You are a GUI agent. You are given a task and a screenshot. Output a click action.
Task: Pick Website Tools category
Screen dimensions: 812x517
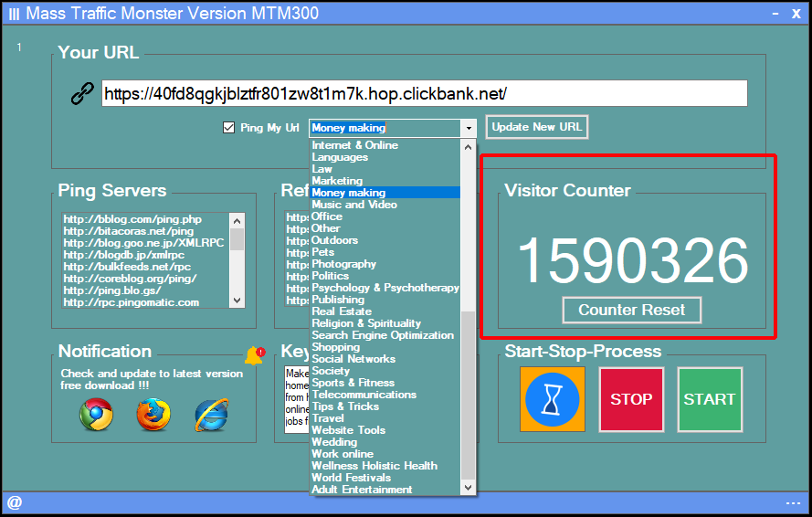pos(385,430)
